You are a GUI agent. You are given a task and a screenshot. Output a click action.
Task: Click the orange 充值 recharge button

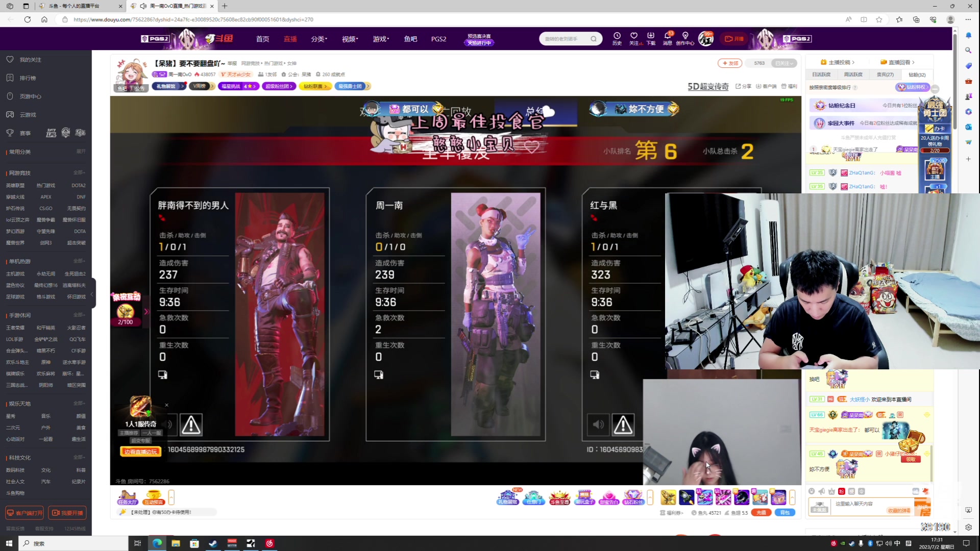point(761,513)
